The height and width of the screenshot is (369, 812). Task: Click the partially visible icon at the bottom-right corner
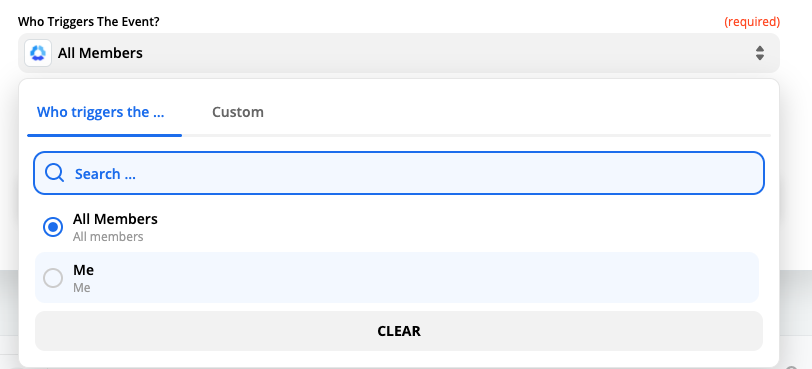tap(792, 367)
